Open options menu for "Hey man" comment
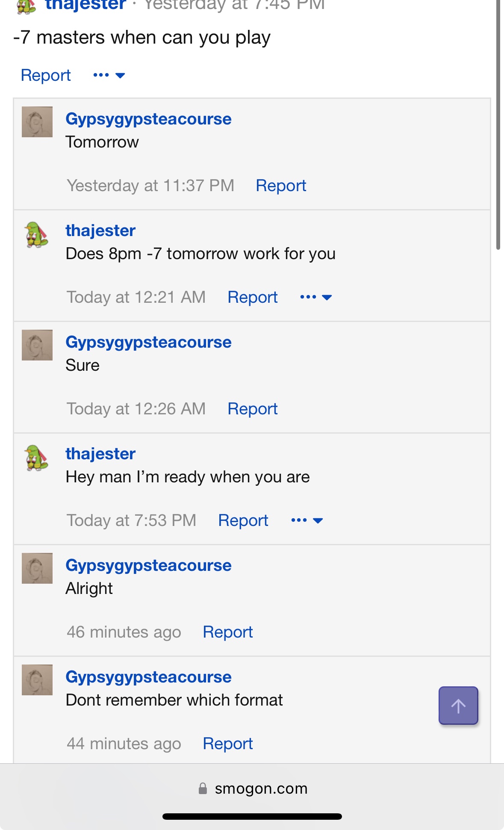Image resolution: width=504 pixels, height=830 pixels. coord(307,520)
